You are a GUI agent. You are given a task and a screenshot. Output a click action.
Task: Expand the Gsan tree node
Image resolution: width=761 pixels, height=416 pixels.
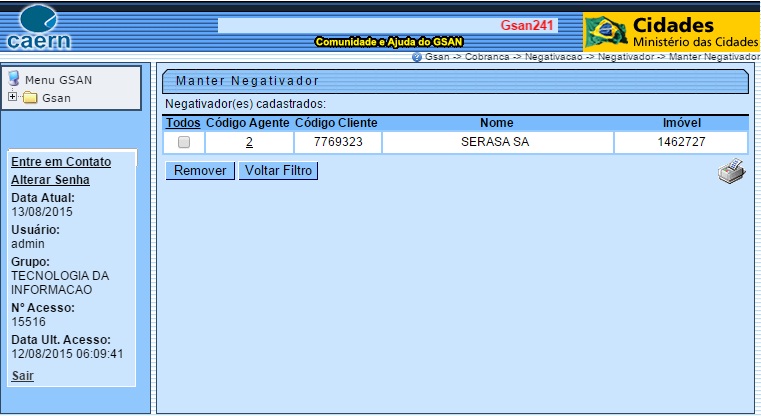(12, 98)
